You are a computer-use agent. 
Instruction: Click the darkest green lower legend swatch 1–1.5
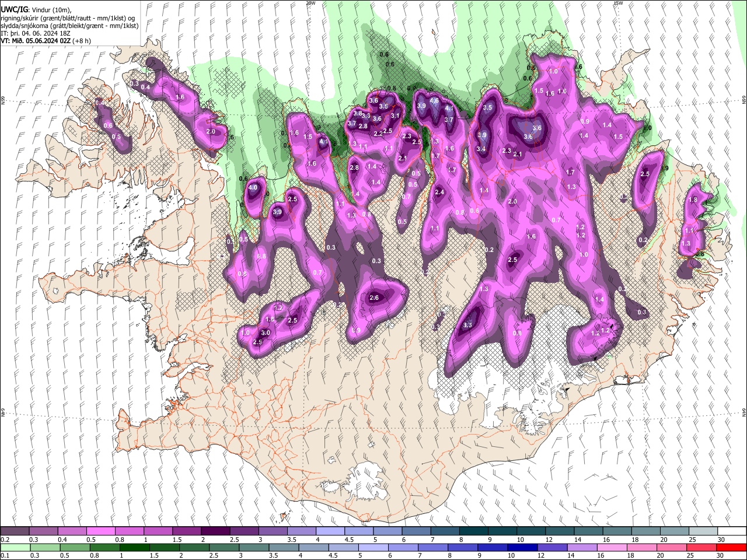tap(134, 547)
